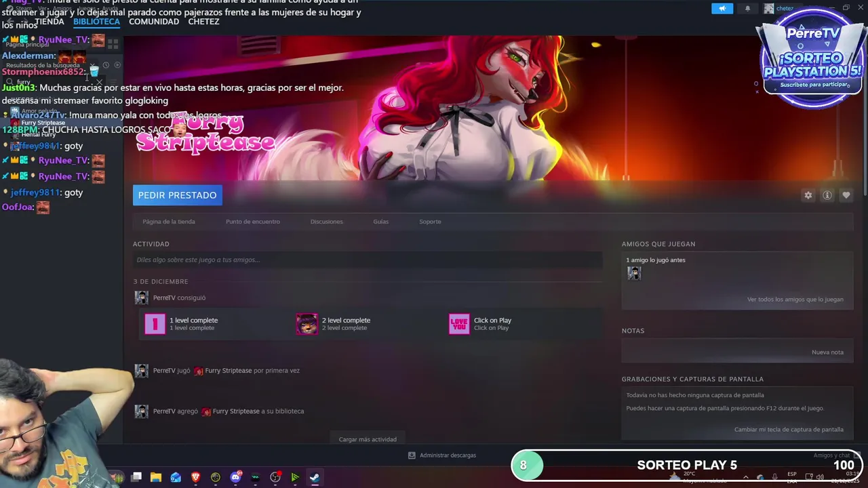This screenshot has width=868, height=488.
Task: Open Task View on the taskbar
Action: point(136,477)
